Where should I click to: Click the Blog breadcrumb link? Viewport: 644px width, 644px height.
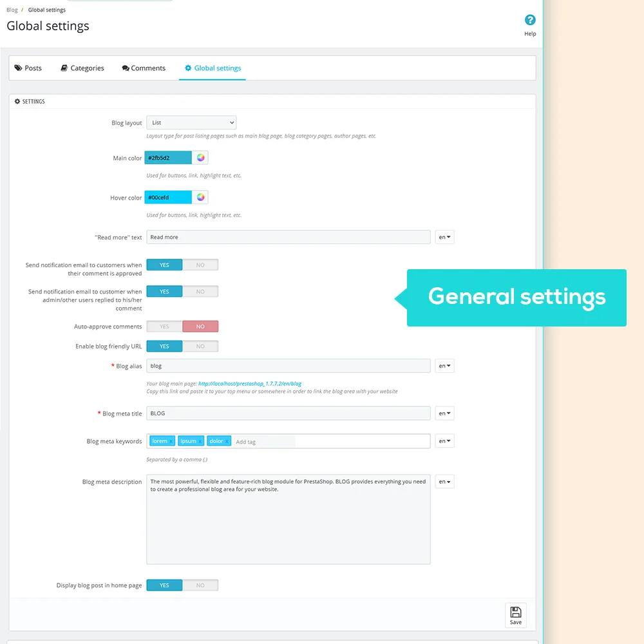coord(12,10)
